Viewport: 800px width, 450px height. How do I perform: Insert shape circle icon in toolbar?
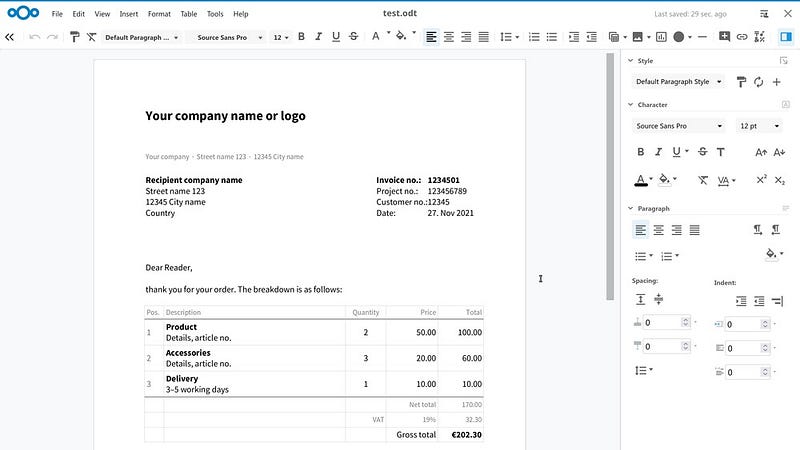coord(679,37)
